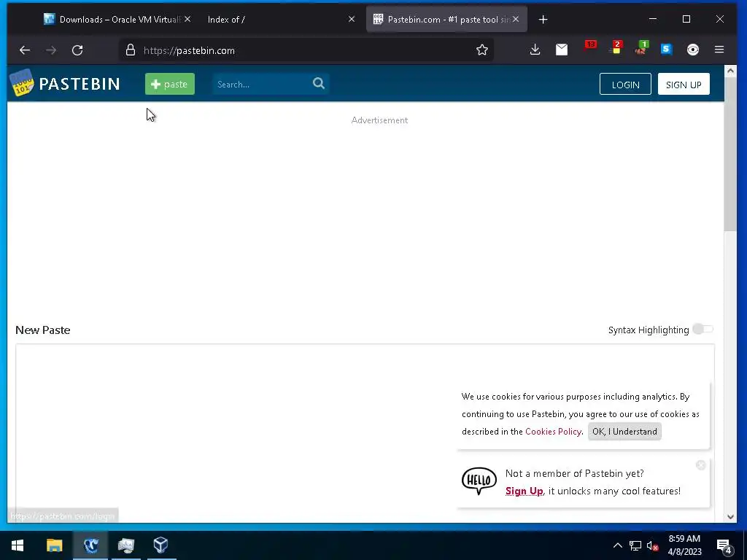Click the extension icon with green badge 1
The image size is (747, 560).
point(642,47)
